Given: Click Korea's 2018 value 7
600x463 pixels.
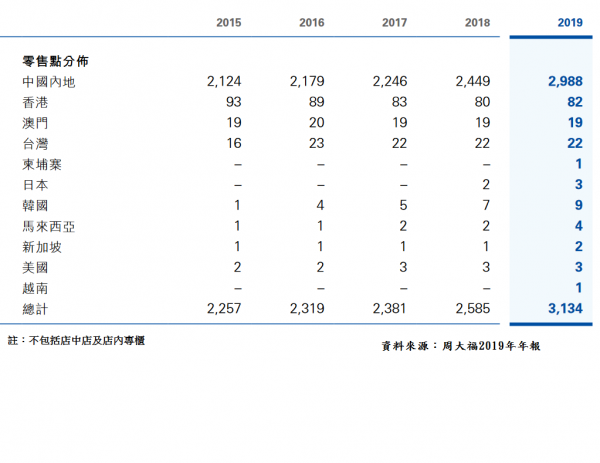Looking at the screenshot, I should click(486, 205).
